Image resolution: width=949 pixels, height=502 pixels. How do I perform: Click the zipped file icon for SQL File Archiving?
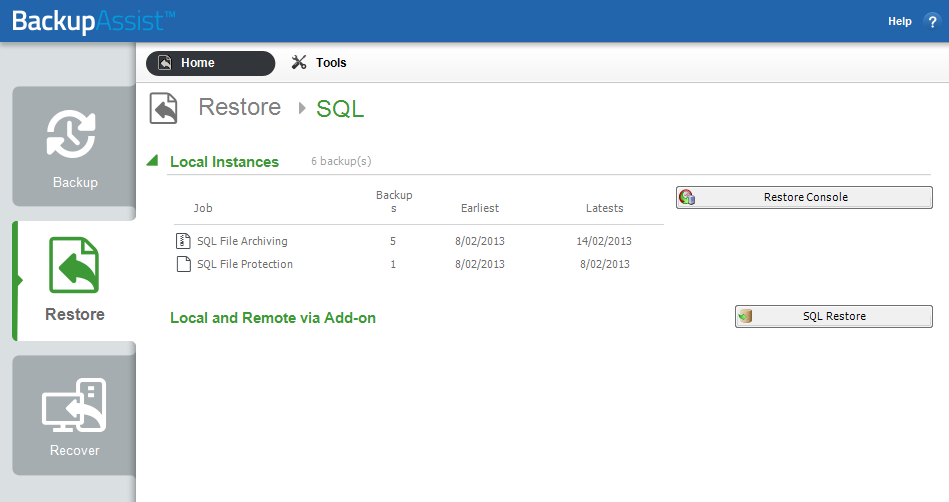point(183,241)
